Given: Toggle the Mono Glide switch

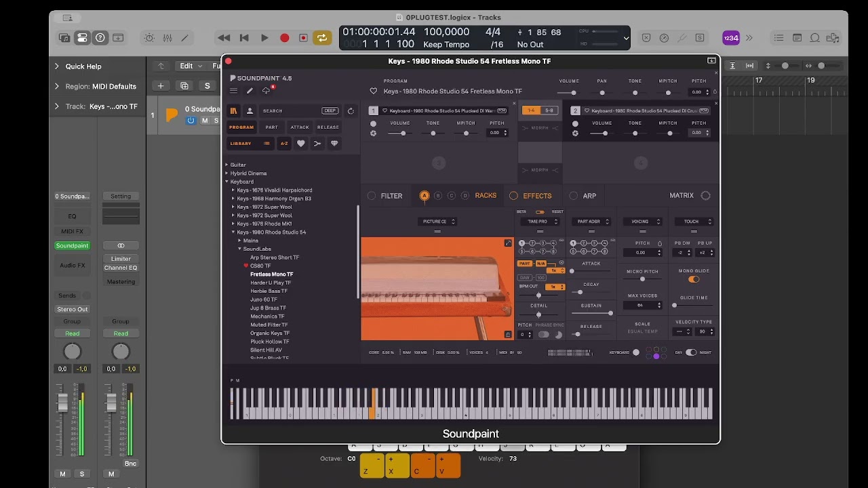Looking at the screenshot, I should tap(694, 279).
